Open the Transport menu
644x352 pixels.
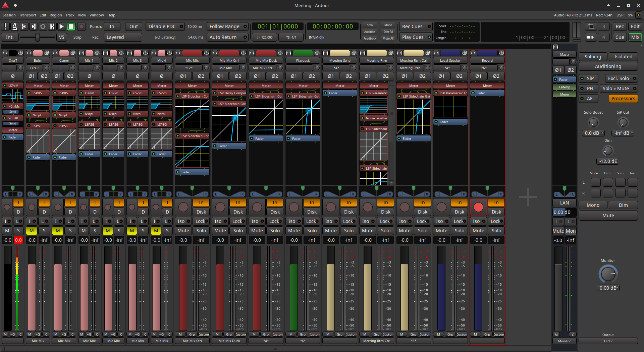28,15
